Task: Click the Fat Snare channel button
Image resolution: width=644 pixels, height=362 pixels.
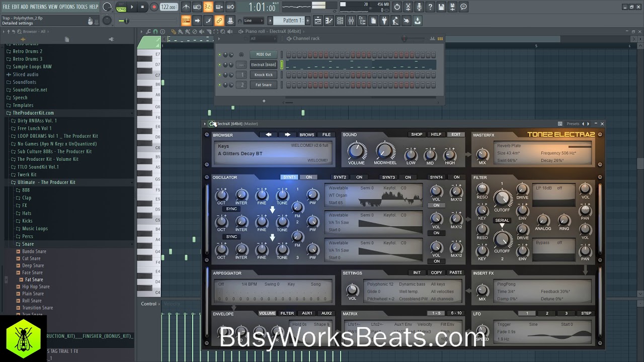Action: pyautogui.click(x=263, y=84)
